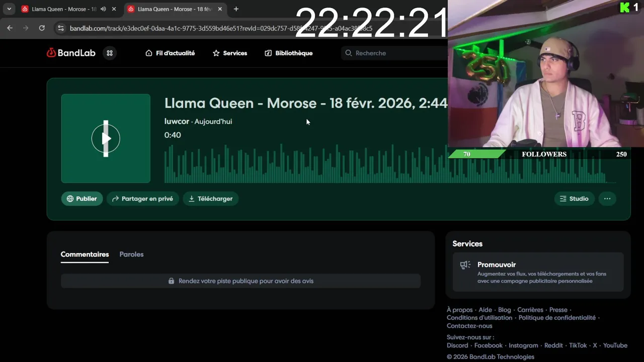Click Partager en privé

[142, 199]
